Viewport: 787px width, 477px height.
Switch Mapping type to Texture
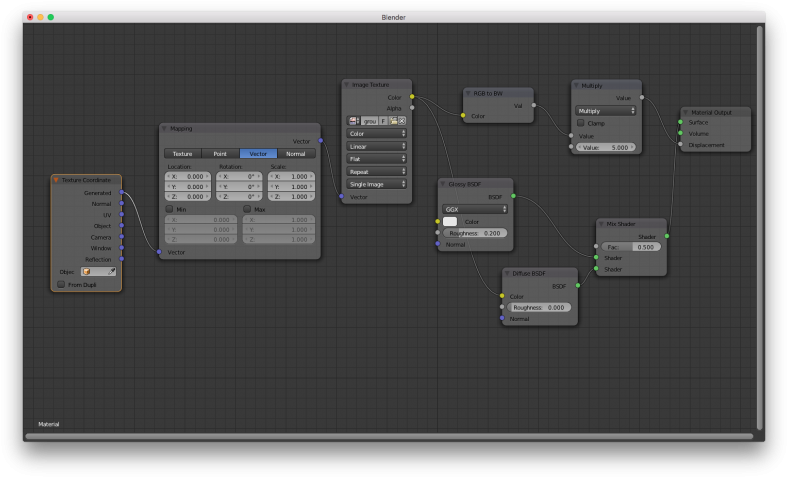click(183, 154)
